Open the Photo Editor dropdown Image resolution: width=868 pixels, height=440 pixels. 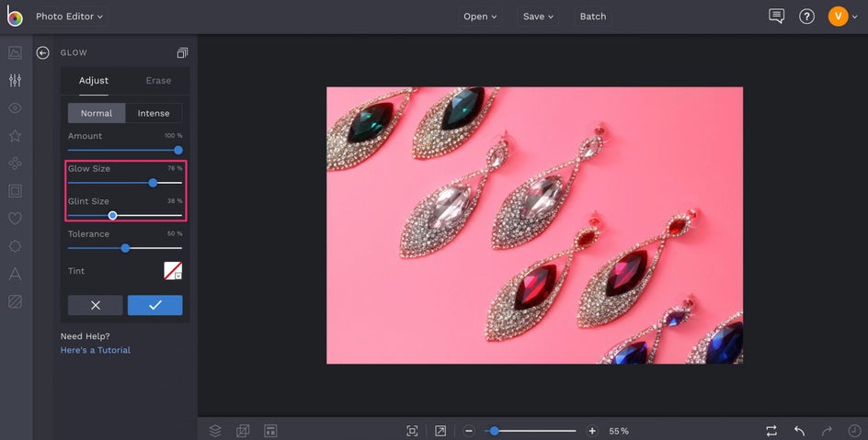pyautogui.click(x=69, y=17)
